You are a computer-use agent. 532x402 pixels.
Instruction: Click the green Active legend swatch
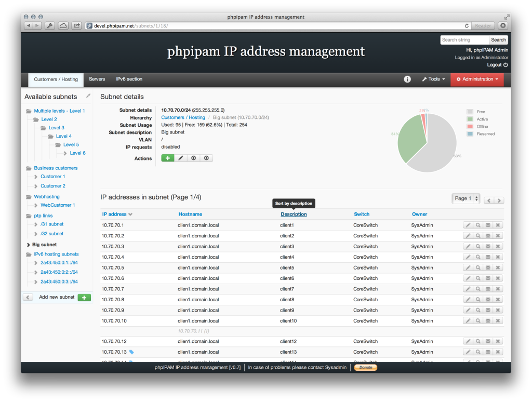(x=470, y=119)
